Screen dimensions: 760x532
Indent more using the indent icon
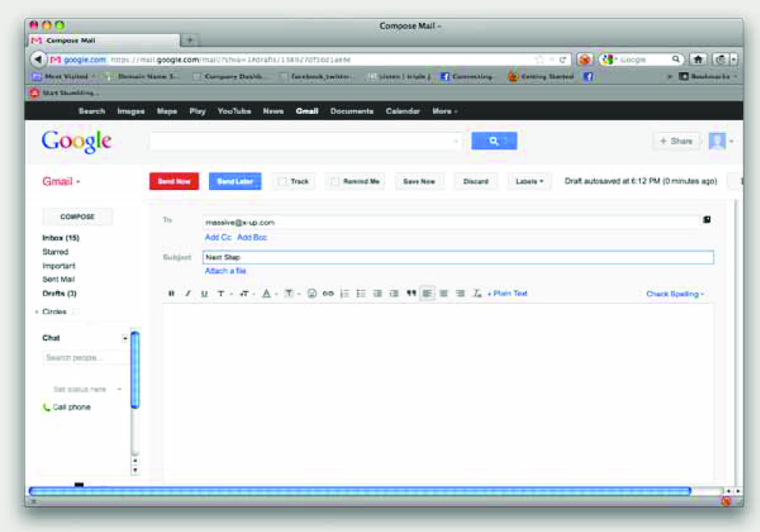tap(394, 293)
